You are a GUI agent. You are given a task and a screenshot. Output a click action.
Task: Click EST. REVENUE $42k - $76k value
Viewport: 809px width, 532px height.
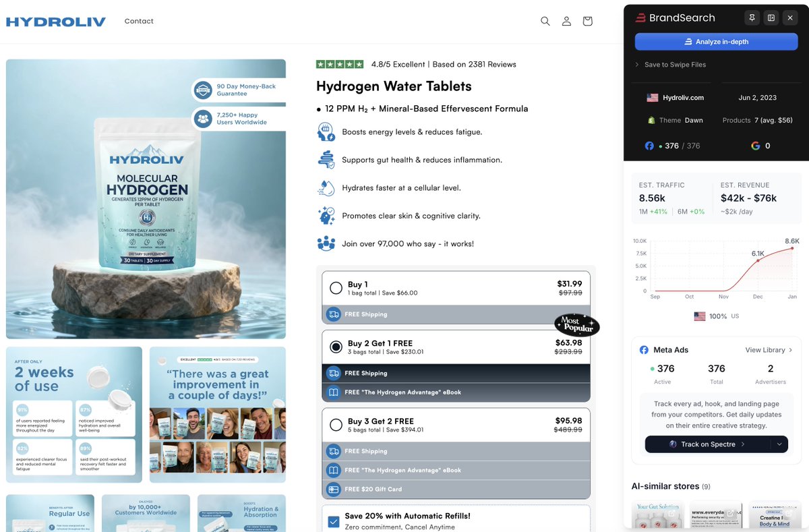click(x=748, y=198)
